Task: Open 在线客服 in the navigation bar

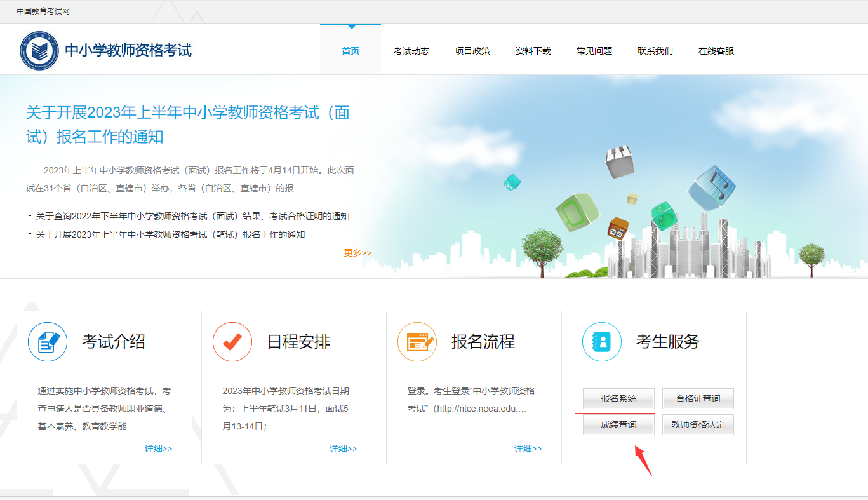Action: 716,51
